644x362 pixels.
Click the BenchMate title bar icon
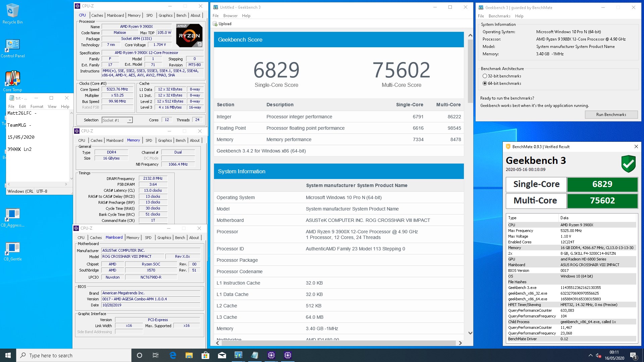[x=508, y=146]
